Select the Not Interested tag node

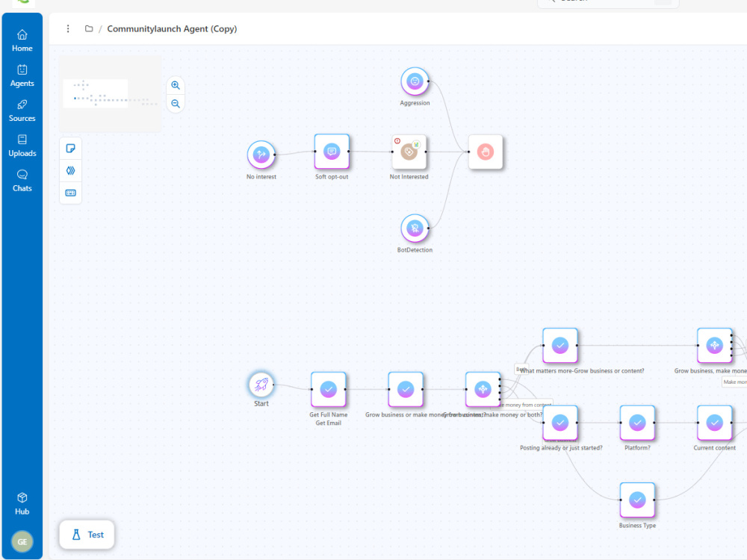tap(409, 152)
